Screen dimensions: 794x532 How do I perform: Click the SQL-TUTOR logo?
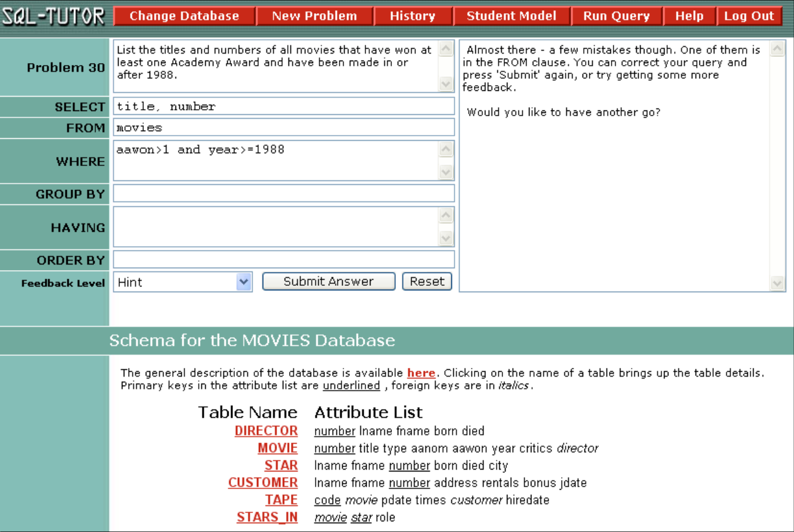(x=54, y=16)
